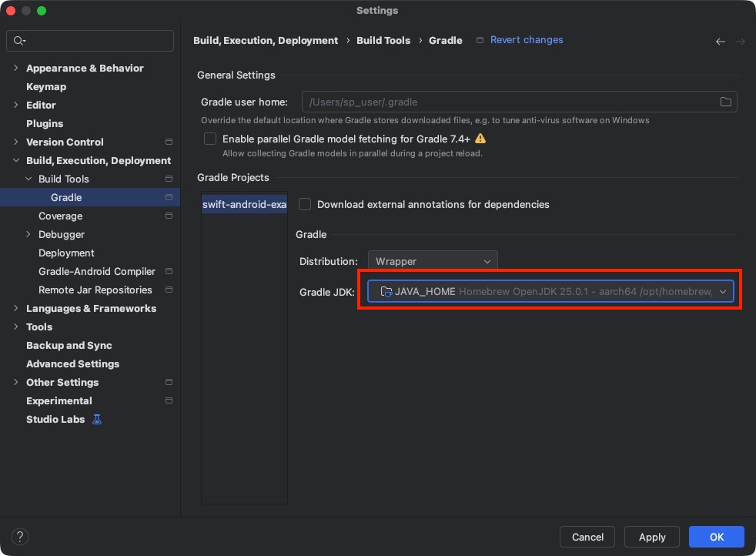Click the Gradle user home path field
756x556 pixels.
tap(508, 102)
